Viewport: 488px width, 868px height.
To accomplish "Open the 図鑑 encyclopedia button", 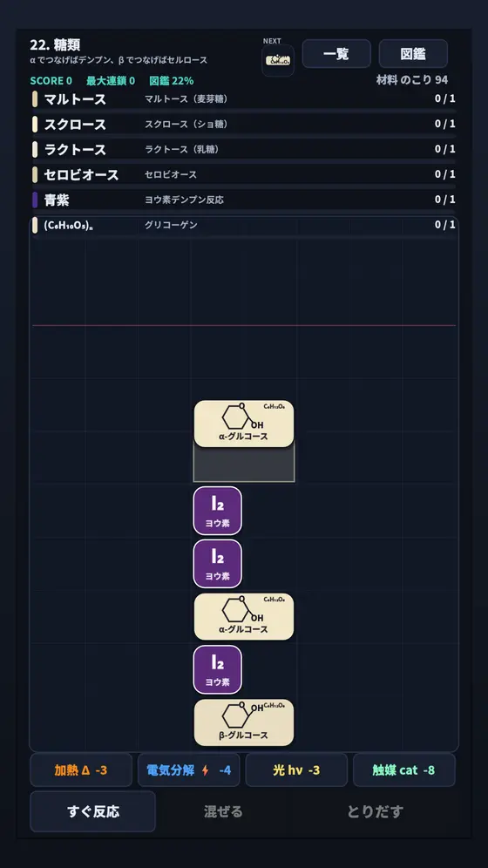I will 413,54.
